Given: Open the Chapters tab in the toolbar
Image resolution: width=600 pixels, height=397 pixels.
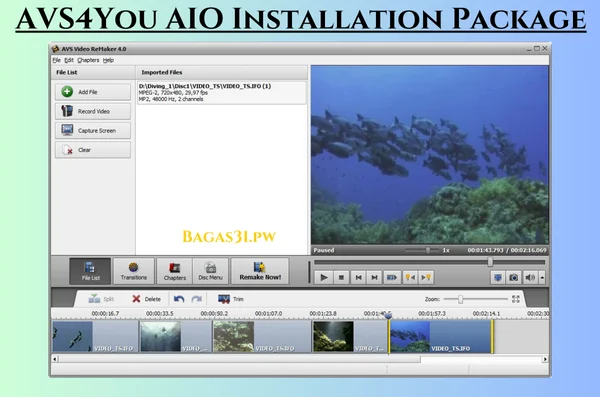Looking at the screenshot, I should 174,271.
